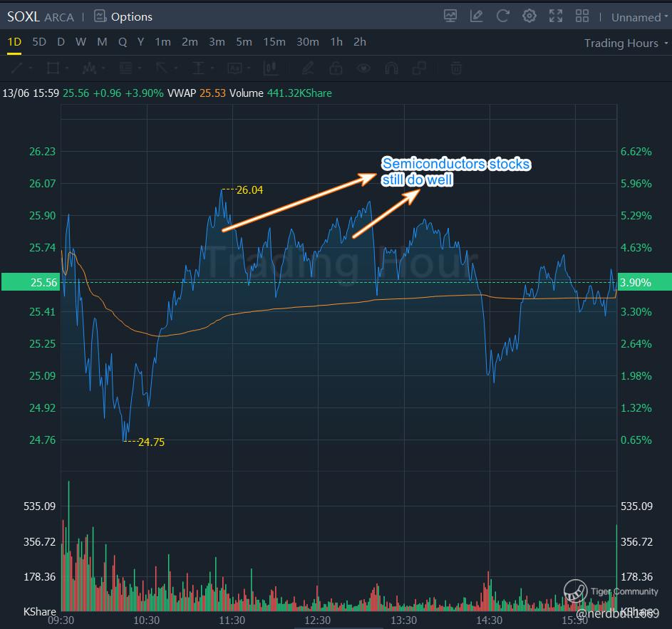Open chart settings gear icon
Screen dimensions: 672x629
529,16
